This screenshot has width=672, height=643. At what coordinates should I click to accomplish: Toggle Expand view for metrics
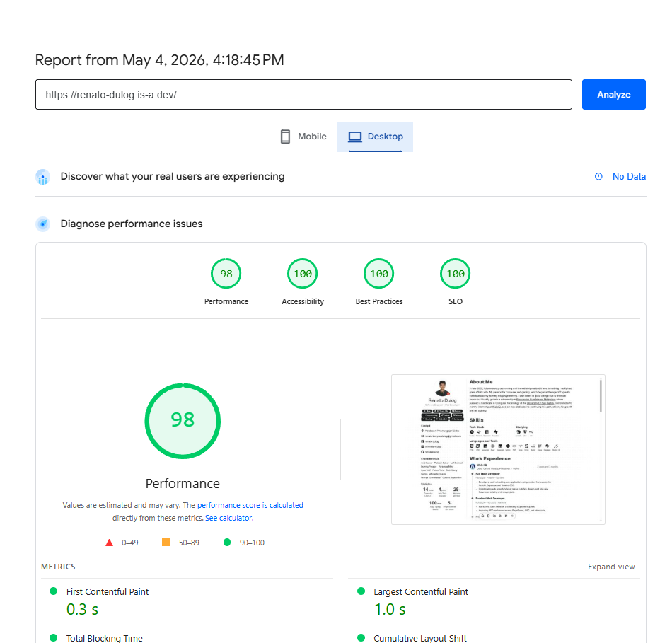tap(611, 567)
